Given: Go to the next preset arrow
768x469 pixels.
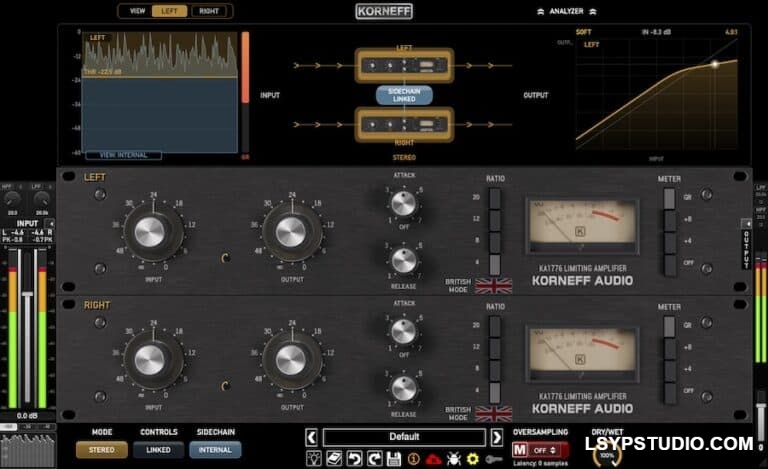Looking at the screenshot, I should tap(497, 437).
